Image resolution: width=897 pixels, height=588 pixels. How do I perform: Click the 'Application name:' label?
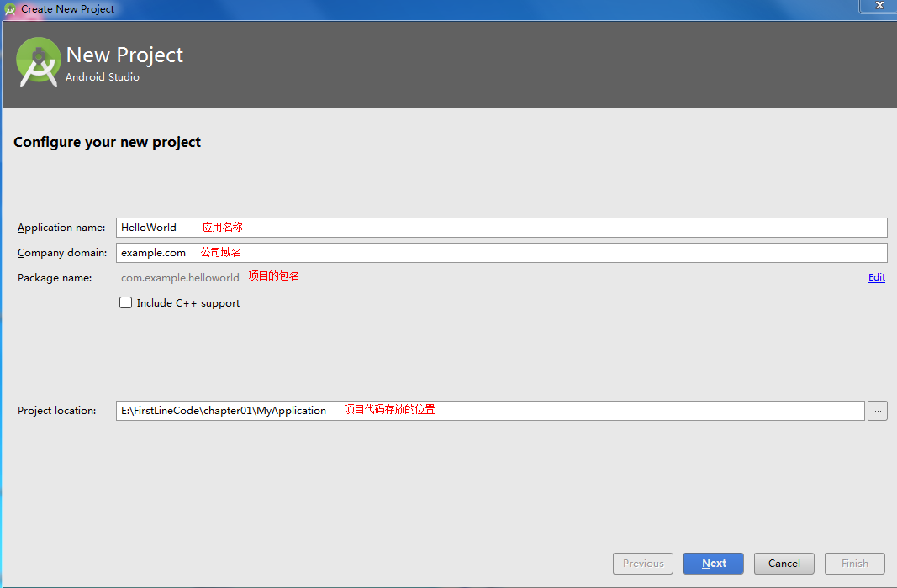coord(61,228)
